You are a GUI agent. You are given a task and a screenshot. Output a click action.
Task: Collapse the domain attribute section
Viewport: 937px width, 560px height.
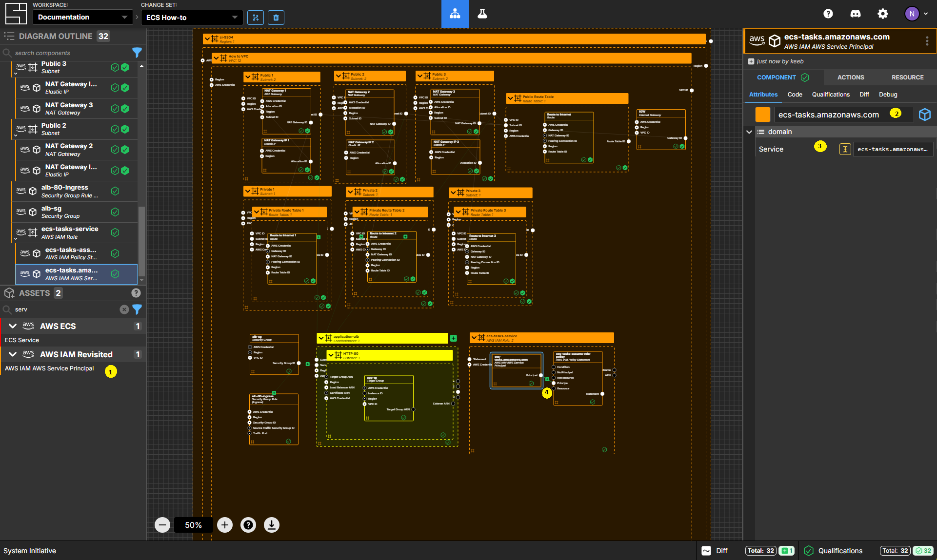click(x=749, y=132)
